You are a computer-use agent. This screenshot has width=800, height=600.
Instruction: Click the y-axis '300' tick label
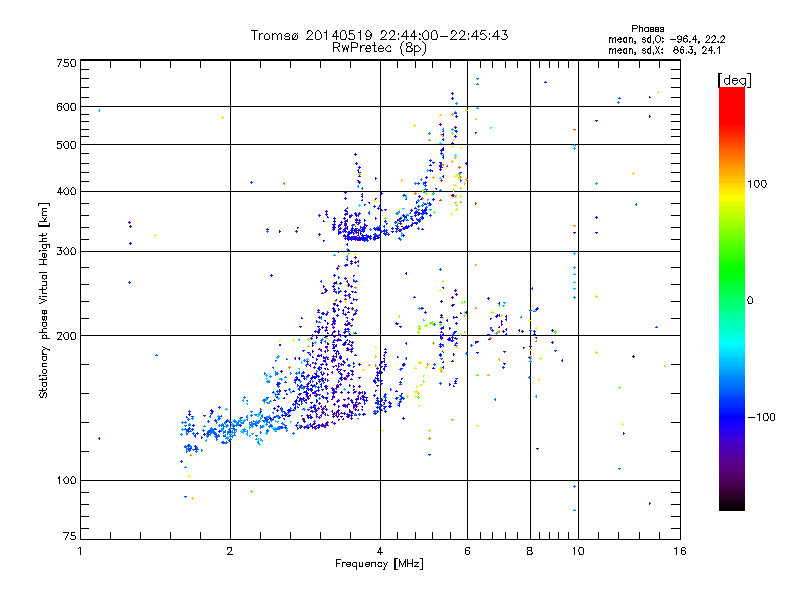pos(66,251)
